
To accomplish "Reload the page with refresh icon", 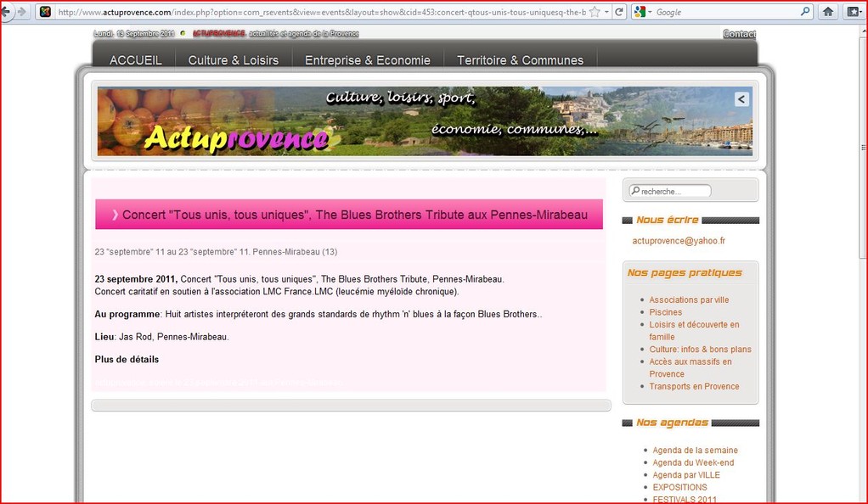I will click(x=619, y=12).
